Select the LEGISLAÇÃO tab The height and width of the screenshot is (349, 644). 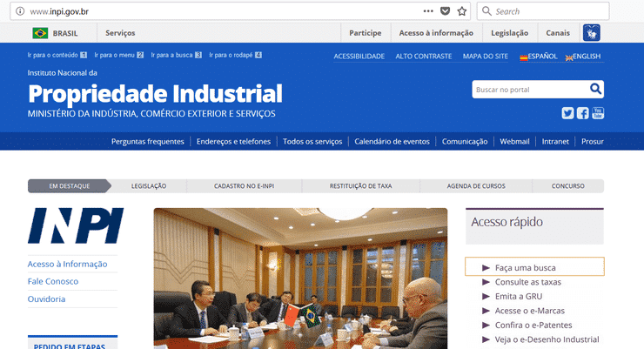(149, 186)
